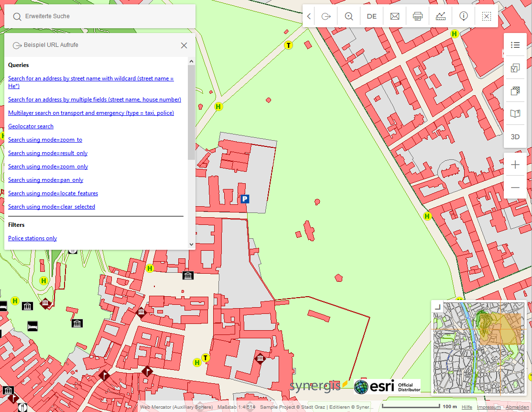Open the legend list panel icon
This screenshot has height=412, width=532.
tap(515, 45)
